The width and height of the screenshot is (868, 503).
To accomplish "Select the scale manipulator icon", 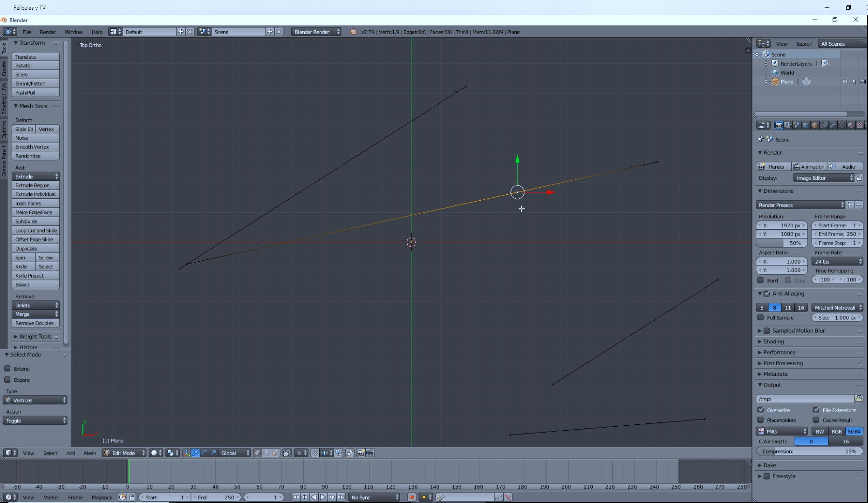I will tap(213, 453).
